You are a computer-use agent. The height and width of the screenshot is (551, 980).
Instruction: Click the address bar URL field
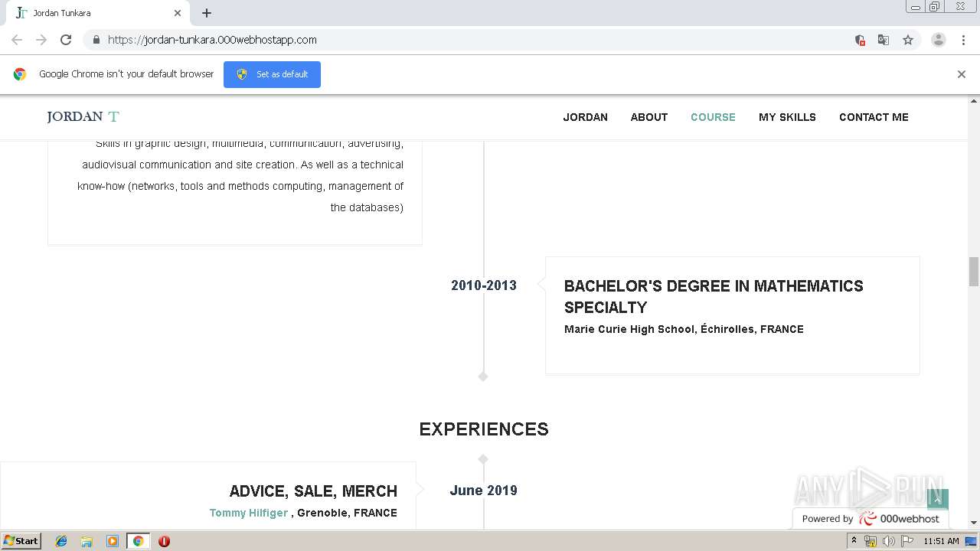tap(475, 40)
